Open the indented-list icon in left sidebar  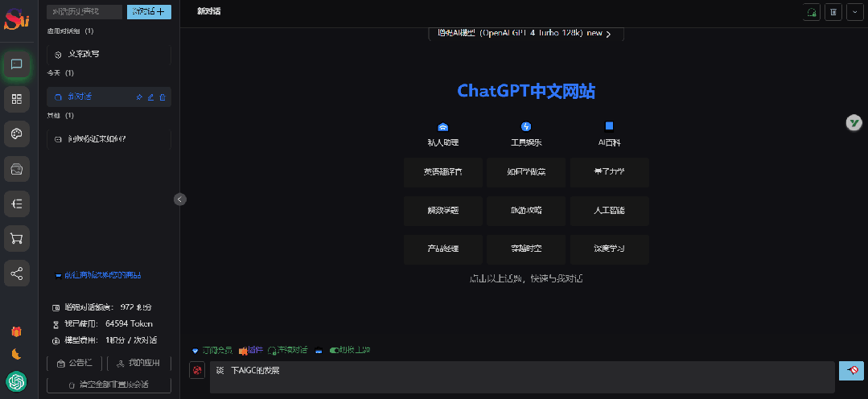(x=17, y=204)
